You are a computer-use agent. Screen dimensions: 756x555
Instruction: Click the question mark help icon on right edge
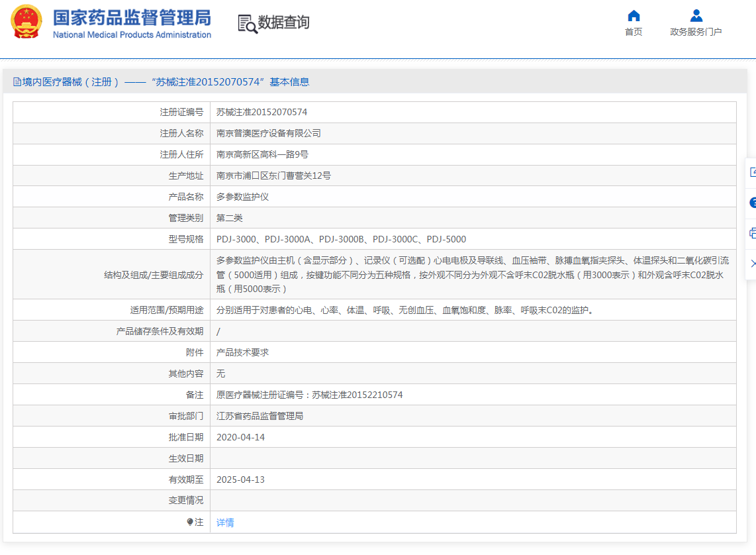tap(753, 203)
